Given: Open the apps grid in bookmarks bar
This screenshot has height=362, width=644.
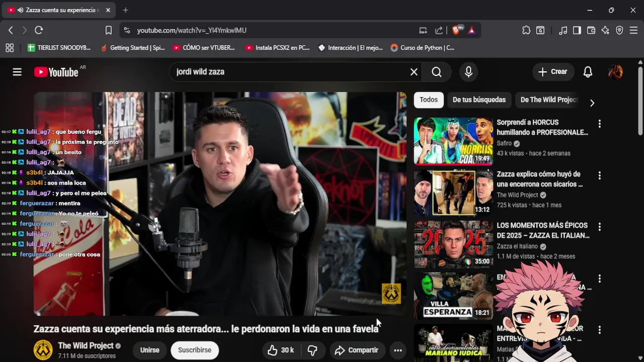Looking at the screenshot, I should click(10, 48).
